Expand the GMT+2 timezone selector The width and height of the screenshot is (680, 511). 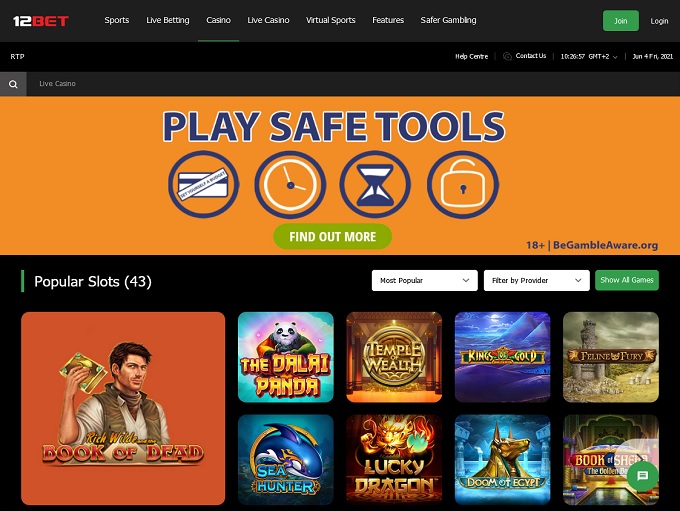(589, 56)
